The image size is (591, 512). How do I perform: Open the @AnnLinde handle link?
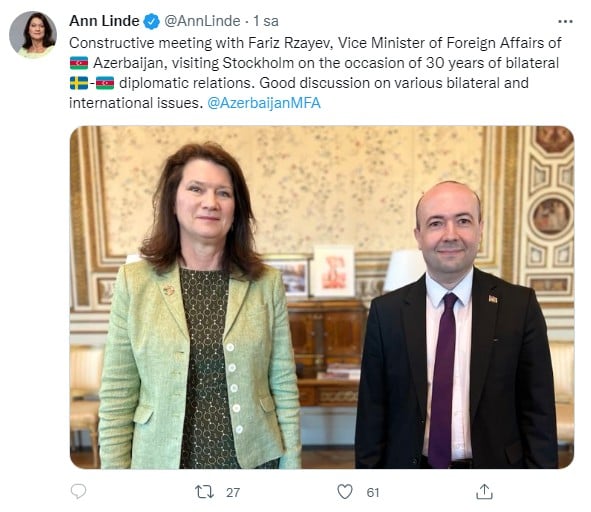(202, 21)
